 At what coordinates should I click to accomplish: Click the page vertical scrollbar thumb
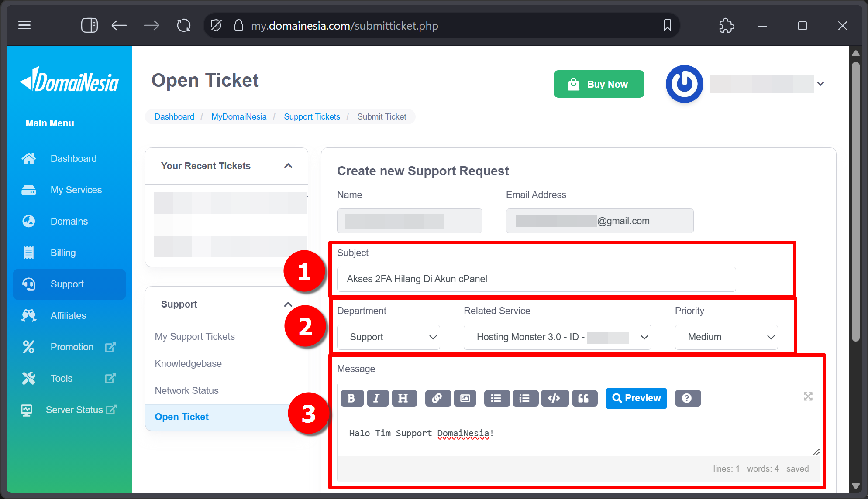pos(856,201)
